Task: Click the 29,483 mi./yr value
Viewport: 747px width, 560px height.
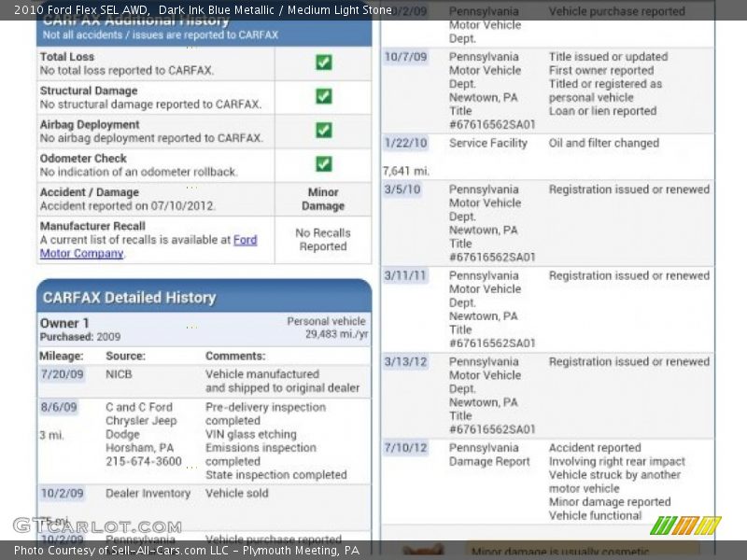Action: (336, 334)
